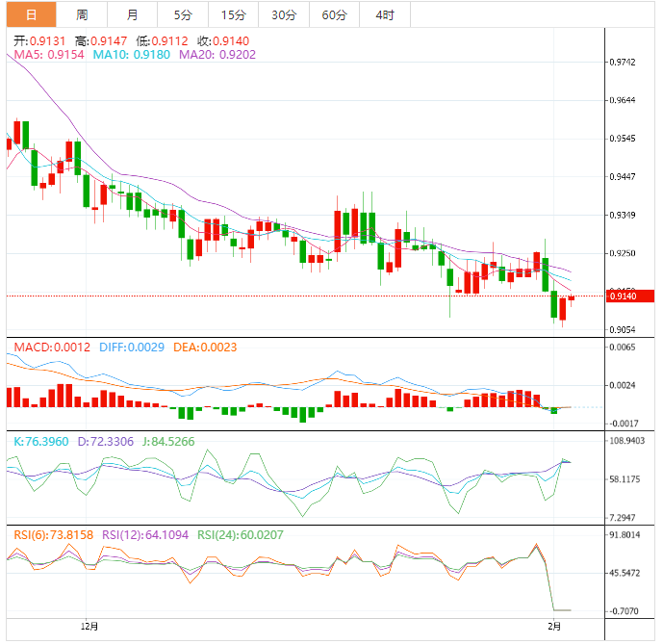Choose the 30分 timeframe tab

(x=284, y=14)
